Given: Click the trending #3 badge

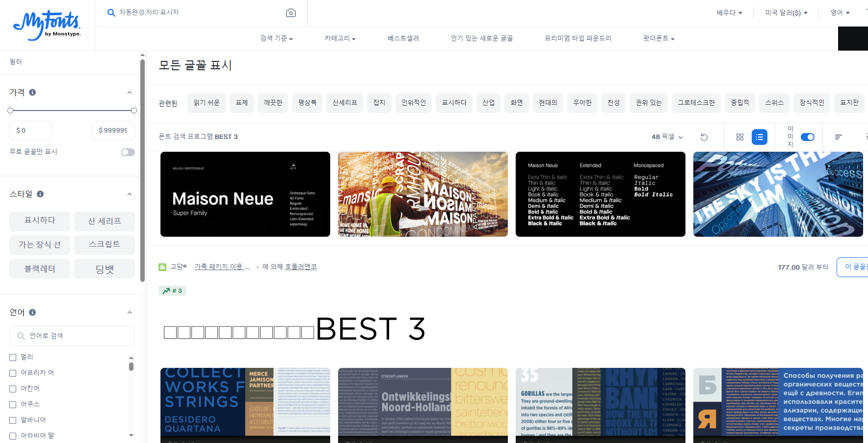Looking at the screenshot, I should (172, 291).
